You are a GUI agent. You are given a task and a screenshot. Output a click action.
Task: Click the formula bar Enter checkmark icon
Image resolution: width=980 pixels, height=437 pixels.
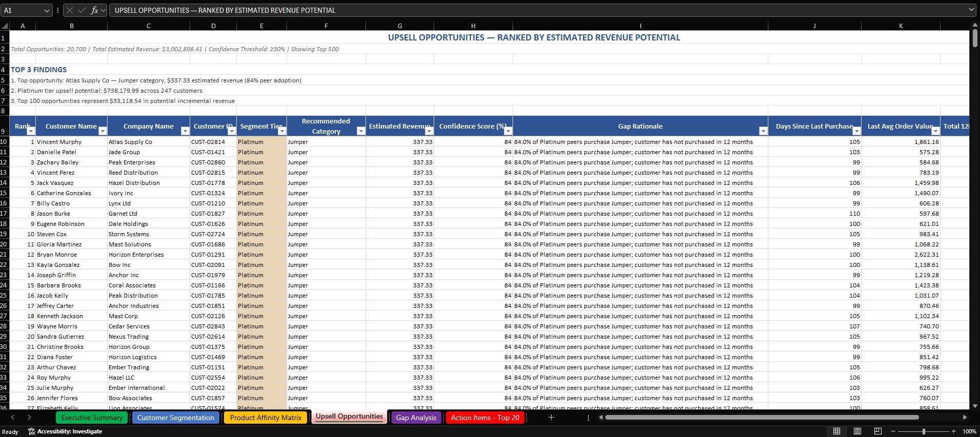click(82, 10)
